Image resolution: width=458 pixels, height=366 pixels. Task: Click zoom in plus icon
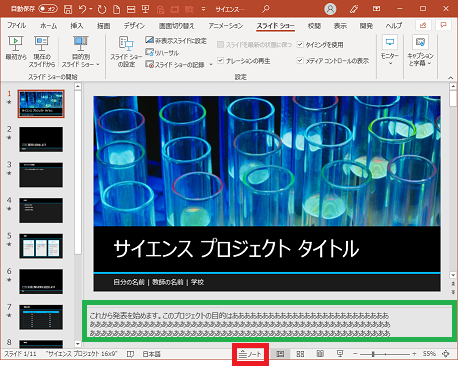click(x=414, y=354)
